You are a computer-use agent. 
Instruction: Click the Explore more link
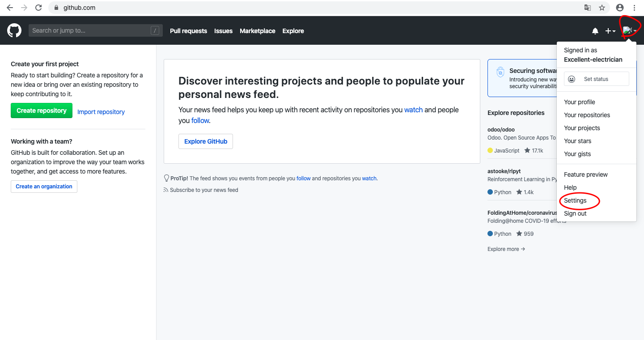(506, 249)
